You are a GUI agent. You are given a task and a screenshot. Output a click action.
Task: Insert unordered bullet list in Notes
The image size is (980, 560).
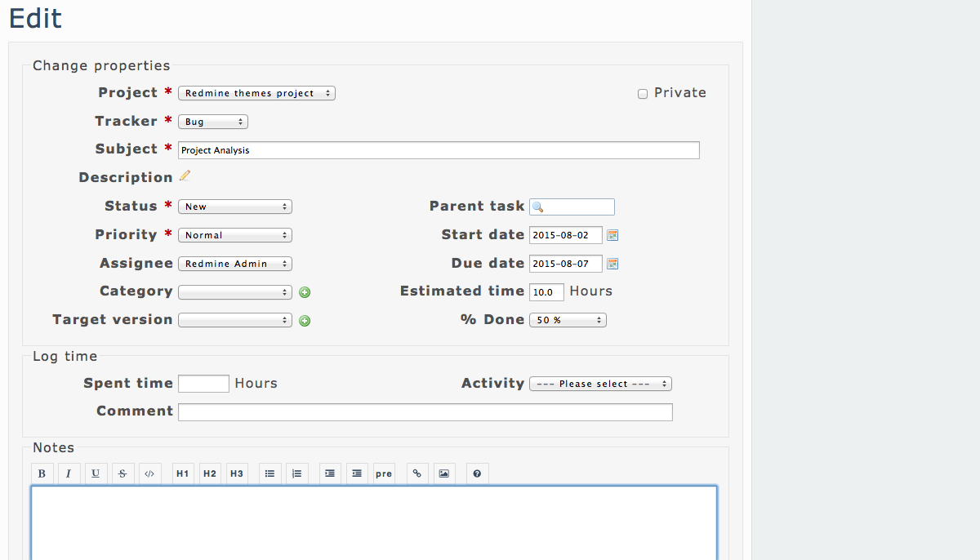tap(269, 473)
